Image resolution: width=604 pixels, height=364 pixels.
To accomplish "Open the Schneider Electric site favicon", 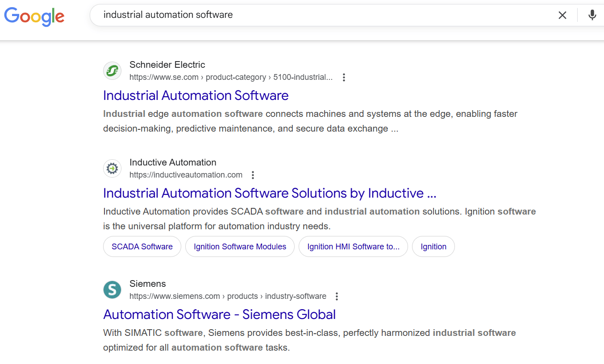I will [112, 70].
